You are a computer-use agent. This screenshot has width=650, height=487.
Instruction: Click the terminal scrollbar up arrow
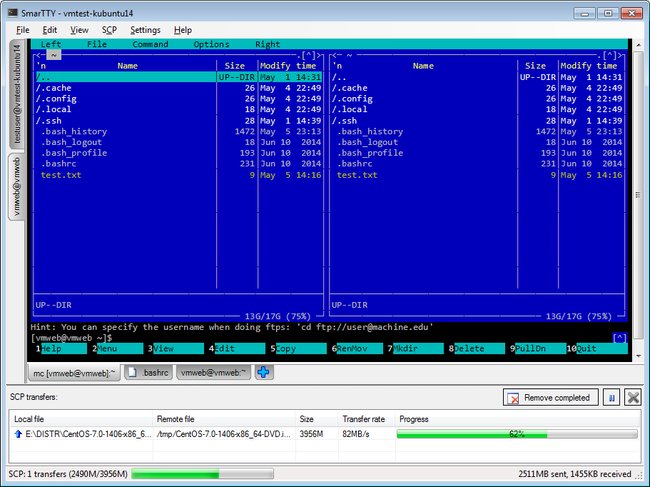tap(638, 44)
